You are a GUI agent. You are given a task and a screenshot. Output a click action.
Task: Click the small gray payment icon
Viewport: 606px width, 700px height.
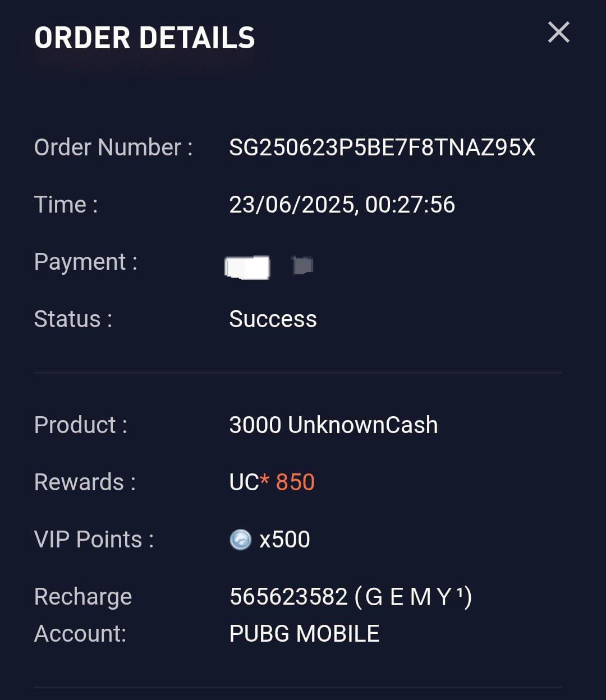click(302, 265)
